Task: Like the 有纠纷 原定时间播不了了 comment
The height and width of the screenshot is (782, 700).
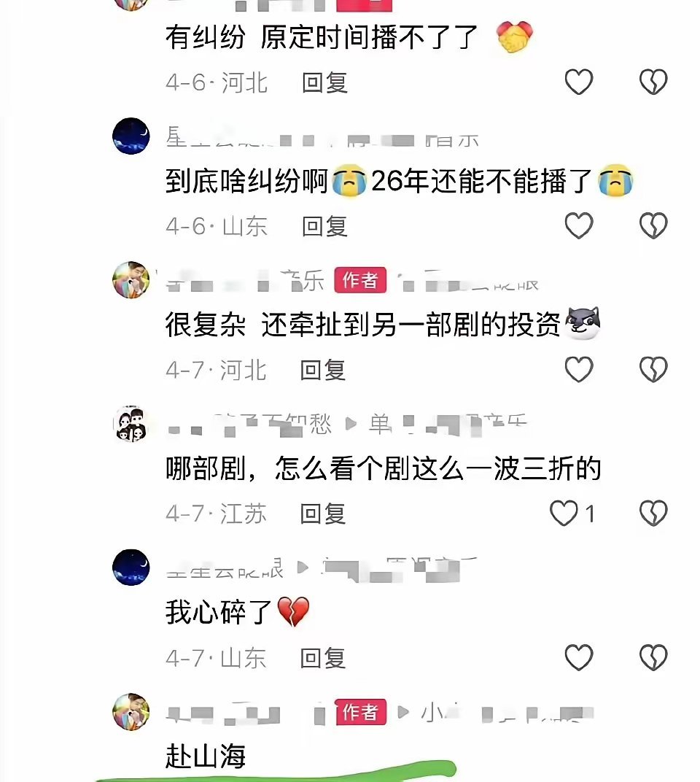Action: 579,82
